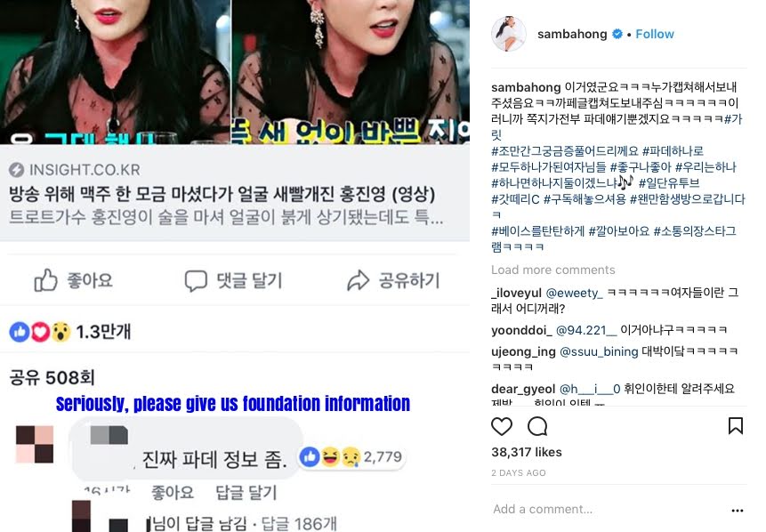The width and height of the screenshot is (766, 532).
Task: Expand Load more comments
Action: pos(553,270)
